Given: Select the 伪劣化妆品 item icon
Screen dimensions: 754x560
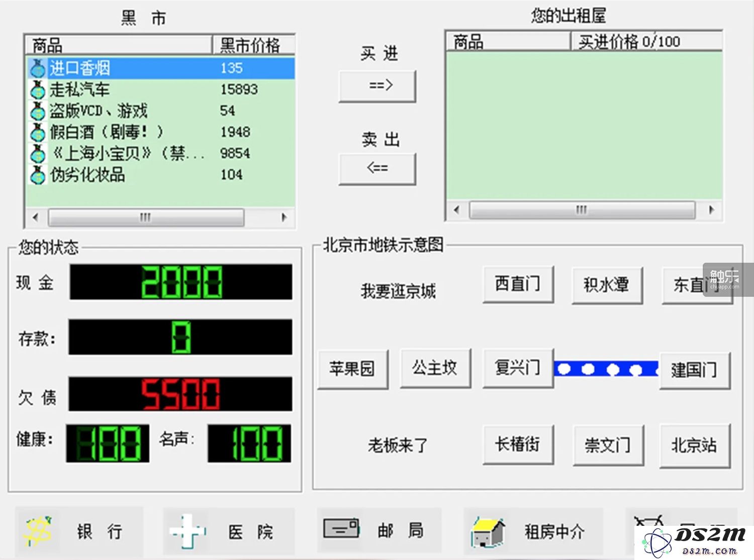Looking at the screenshot, I should [x=38, y=175].
